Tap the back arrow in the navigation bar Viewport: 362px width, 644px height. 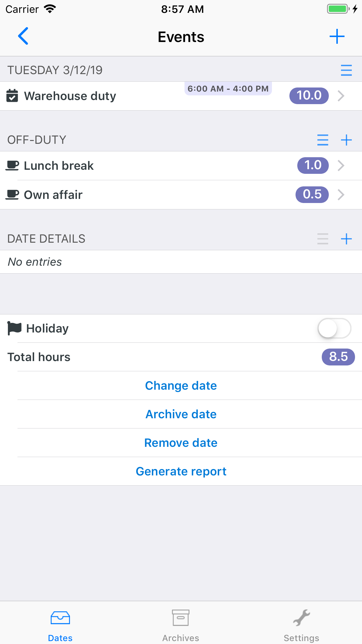(23, 36)
